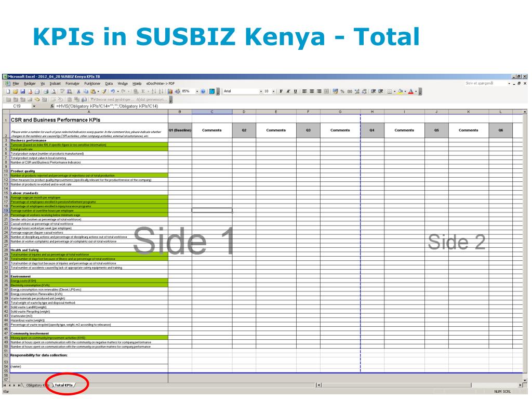
Task: Sort ascending with the A-Z icon
Action: click(153, 91)
